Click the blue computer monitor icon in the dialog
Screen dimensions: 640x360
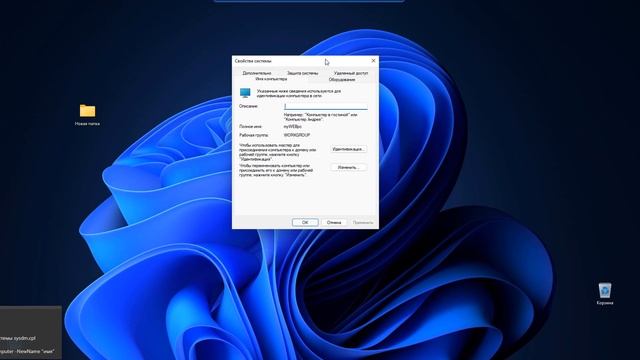point(245,93)
